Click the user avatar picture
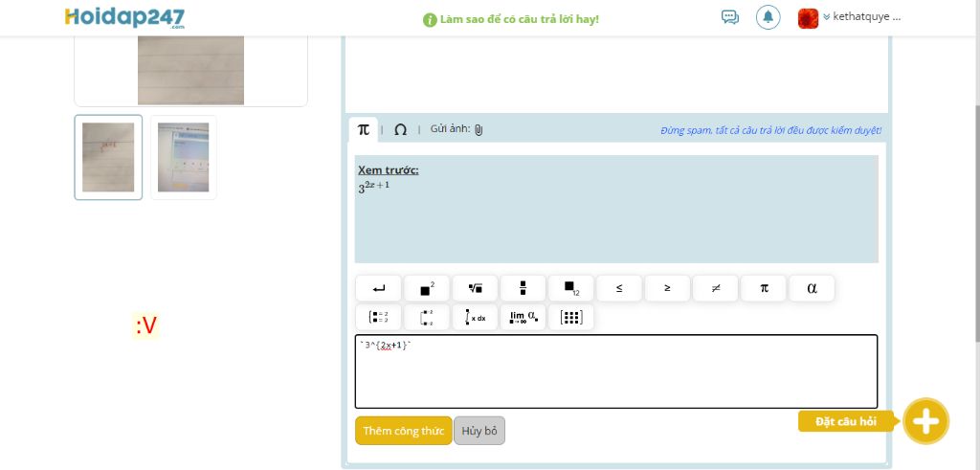 click(x=808, y=18)
